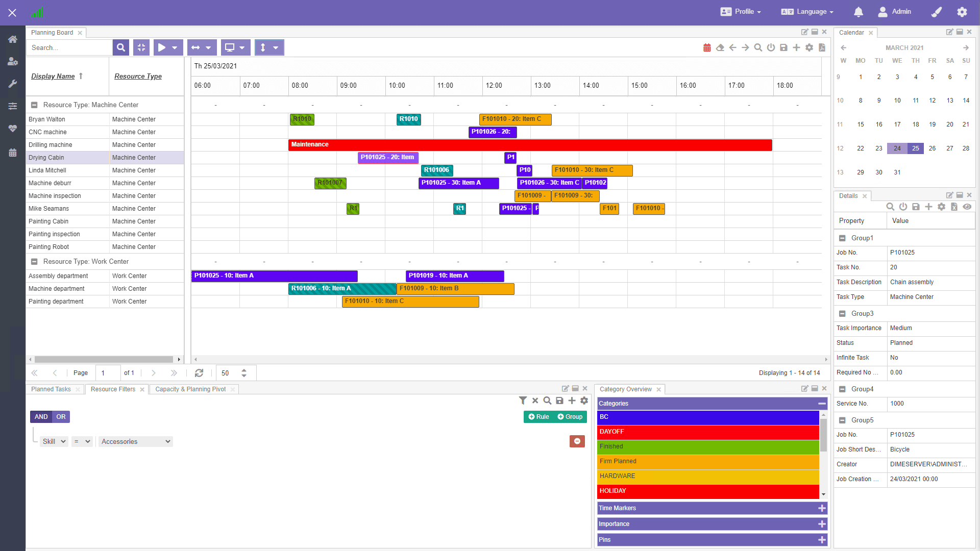Open the notifications bell

(859, 12)
